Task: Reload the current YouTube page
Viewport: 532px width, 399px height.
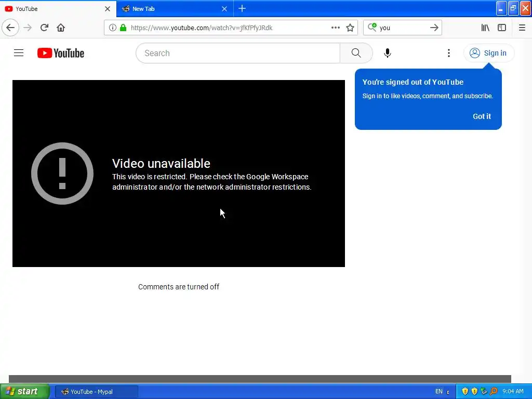Action: pyautogui.click(x=44, y=28)
